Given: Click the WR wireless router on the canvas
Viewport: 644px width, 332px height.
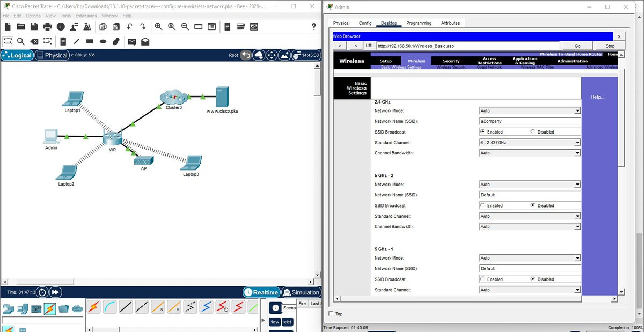Looking at the screenshot, I should point(112,138).
